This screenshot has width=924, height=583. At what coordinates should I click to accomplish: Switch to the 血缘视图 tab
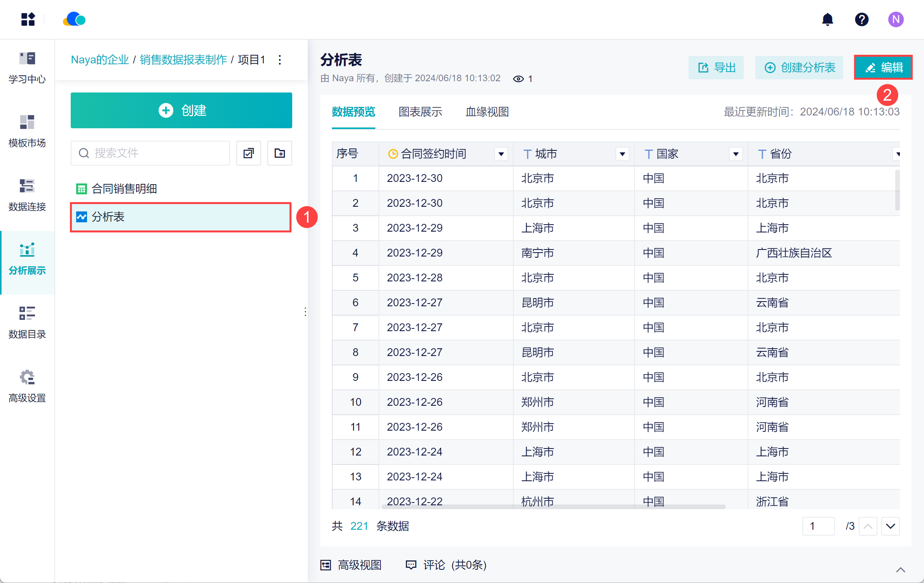(487, 112)
